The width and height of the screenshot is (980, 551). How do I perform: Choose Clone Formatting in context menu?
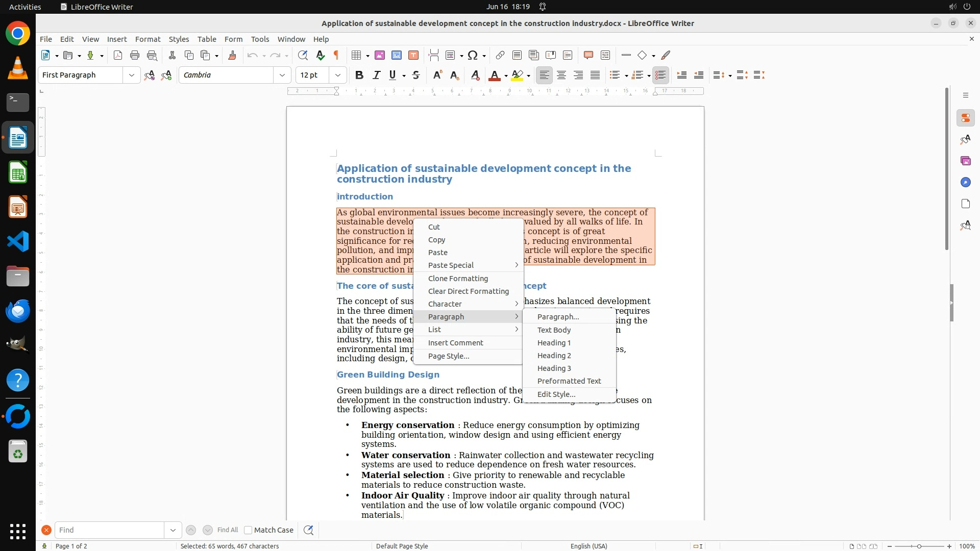(x=458, y=279)
